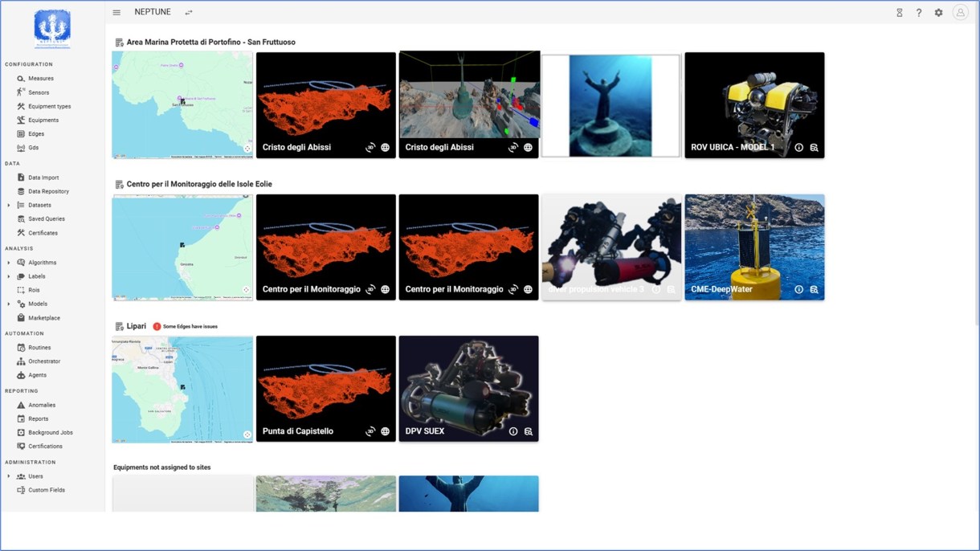The width and height of the screenshot is (980, 551).
Task: Click the Lipari site heading
Action: (x=136, y=326)
